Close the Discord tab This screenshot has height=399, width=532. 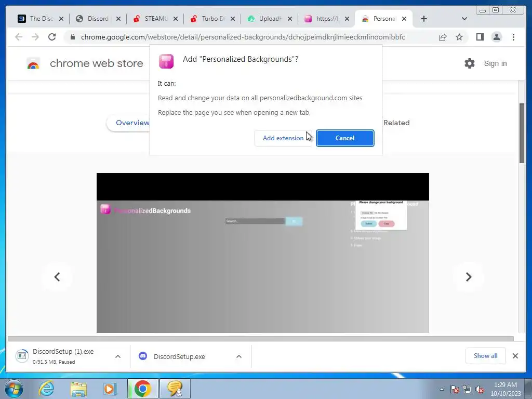click(x=118, y=19)
